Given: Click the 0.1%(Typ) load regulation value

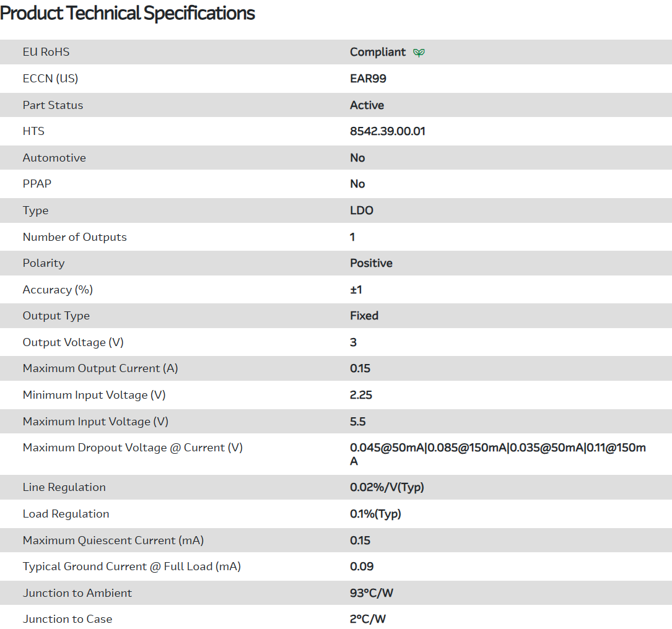Looking at the screenshot, I should pyautogui.click(x=375, y=514).
